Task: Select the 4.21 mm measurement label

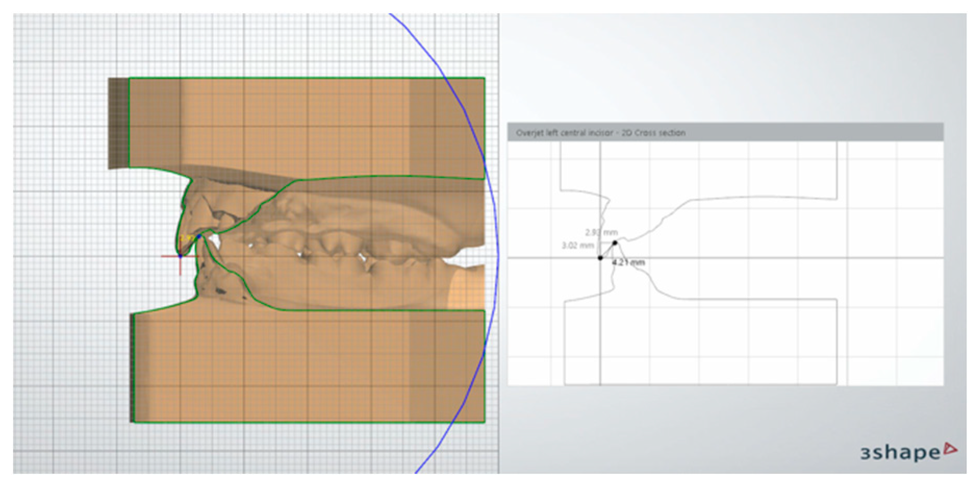Action: 629,262
